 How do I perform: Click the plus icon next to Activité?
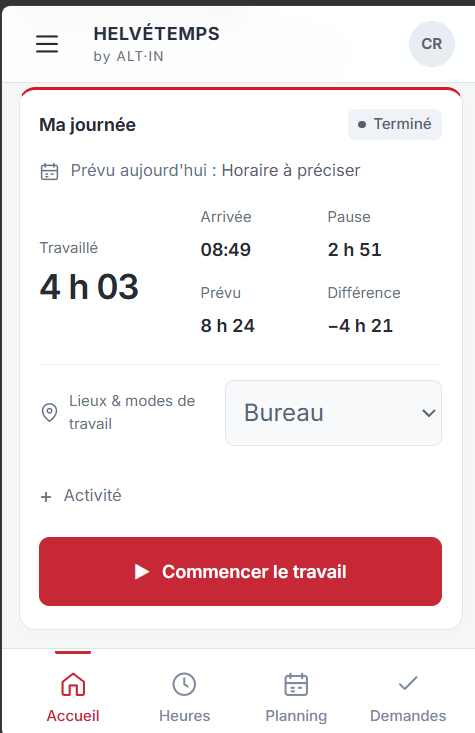46,496
